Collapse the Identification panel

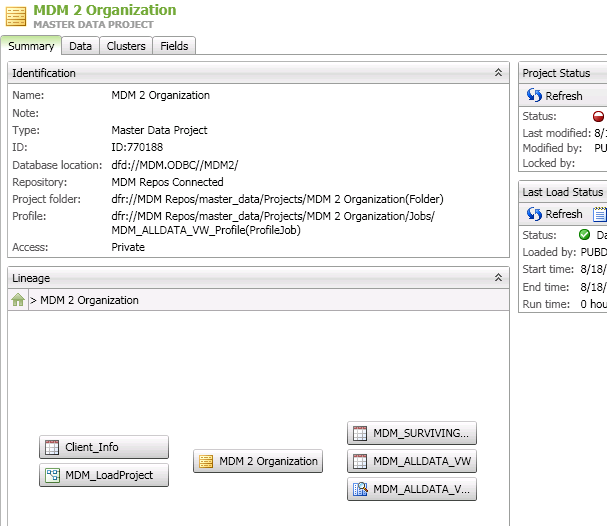point(498,73)
